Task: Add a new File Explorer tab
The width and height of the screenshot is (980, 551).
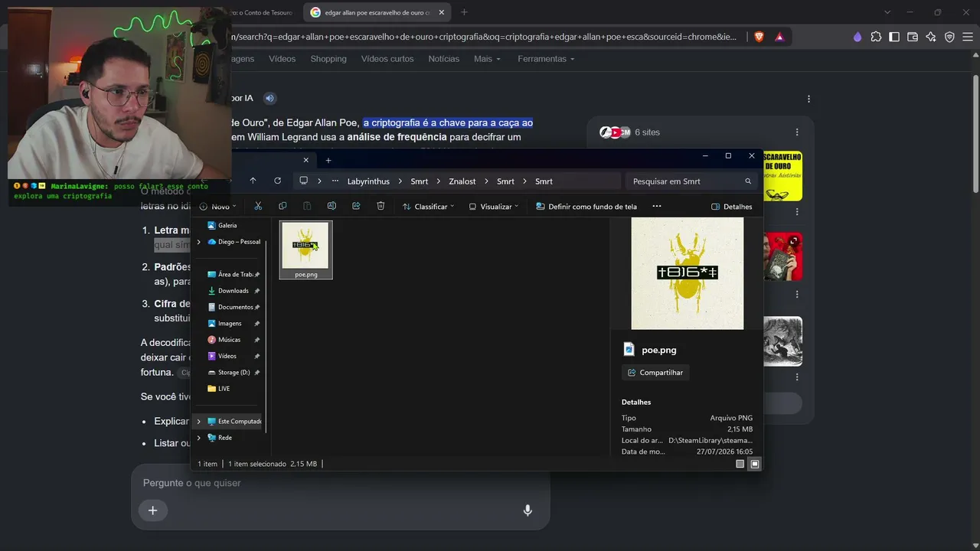Action: click(x=328, y=160)
